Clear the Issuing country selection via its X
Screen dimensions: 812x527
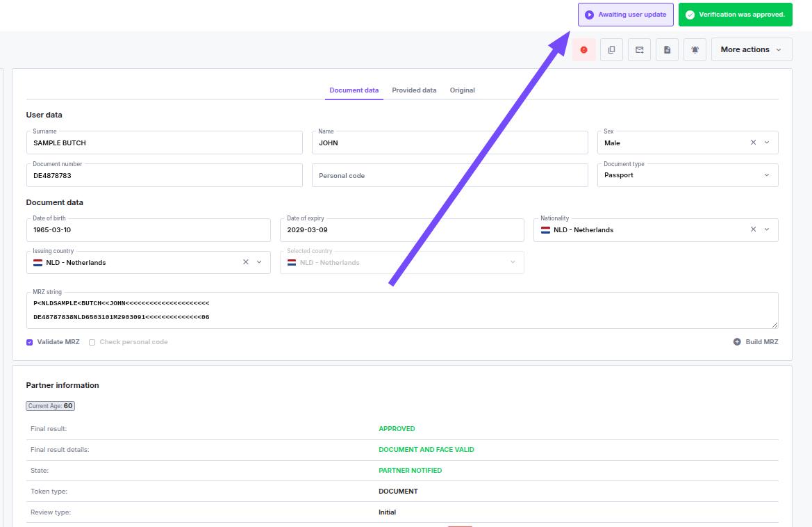pyautogui.click(x=245, y=262)
